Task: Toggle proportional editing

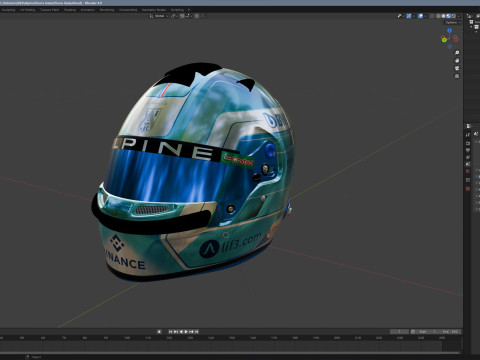Action: 196,16
